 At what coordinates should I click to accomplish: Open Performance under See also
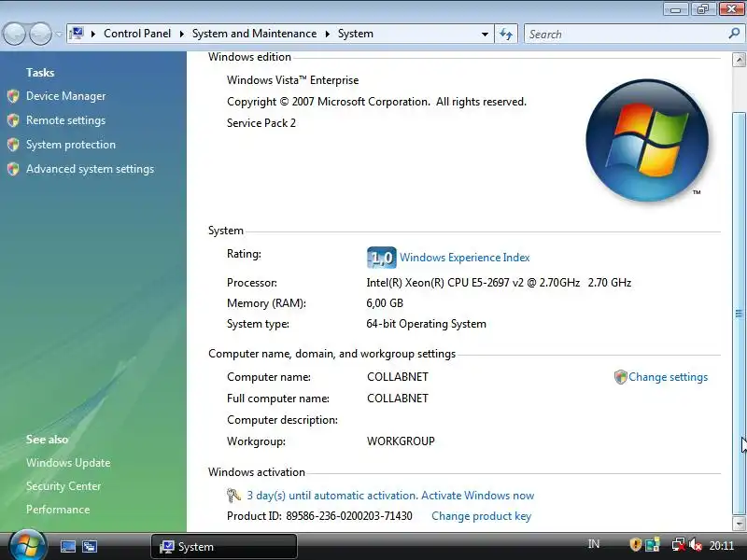[x=58, y=510]
